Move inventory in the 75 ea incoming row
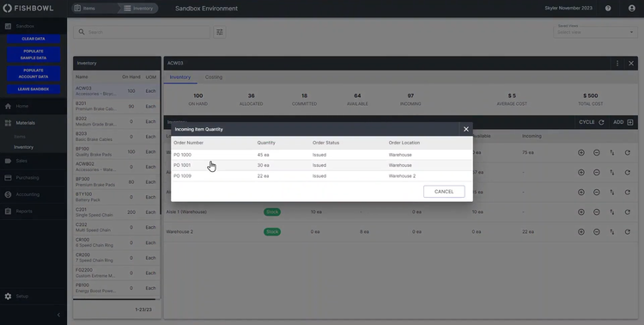Screen dimensions: 644x325 click(x=612, y=153)
